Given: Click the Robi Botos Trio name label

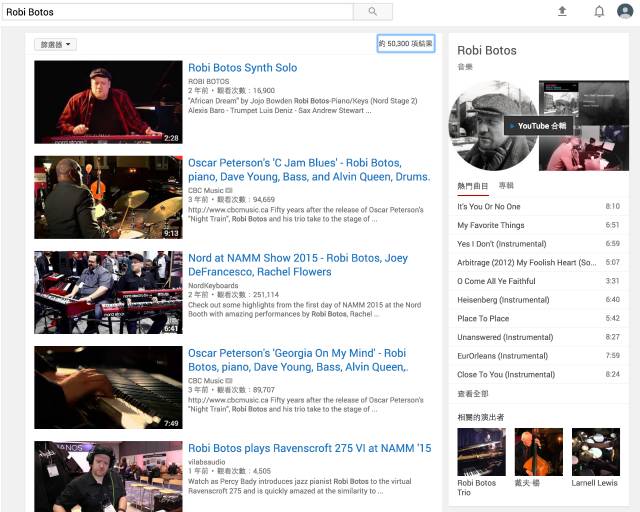Looking at the screenshot, I should tap(476, 488).
